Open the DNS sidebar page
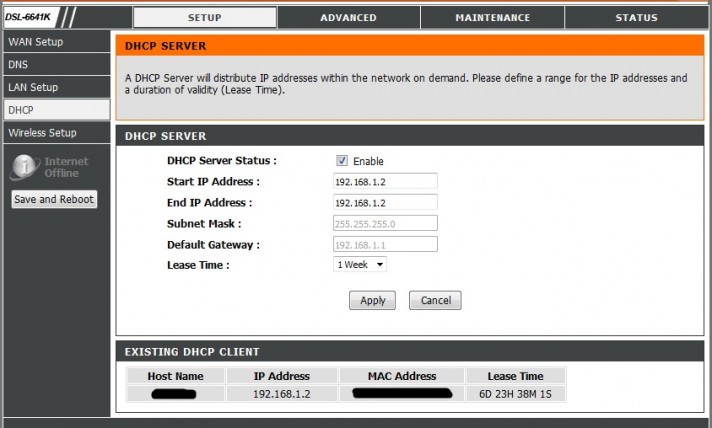 pos(57,64)
